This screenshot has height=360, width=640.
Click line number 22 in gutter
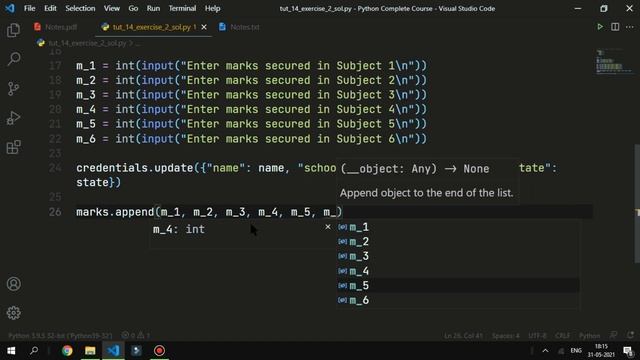[55, 139]
